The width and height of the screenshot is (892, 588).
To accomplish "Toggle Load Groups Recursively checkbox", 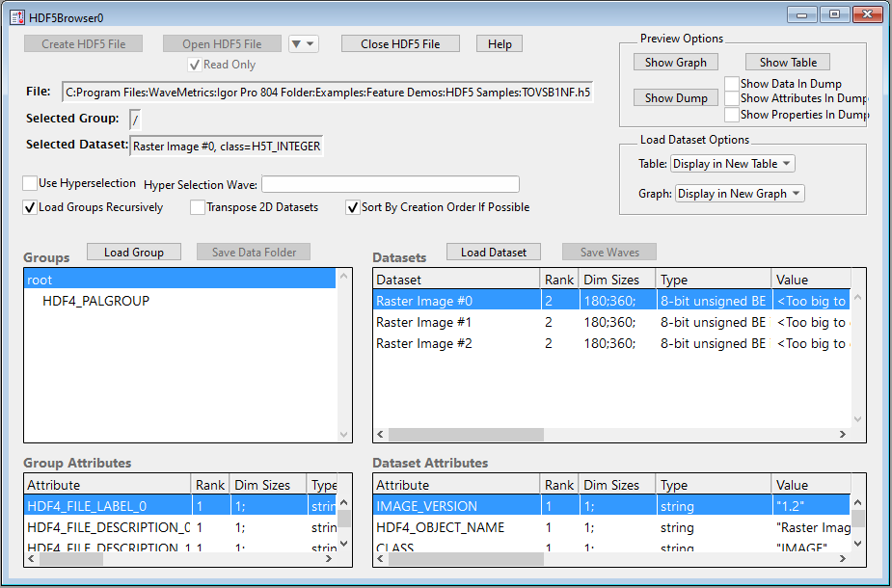I will click(30, 207).
